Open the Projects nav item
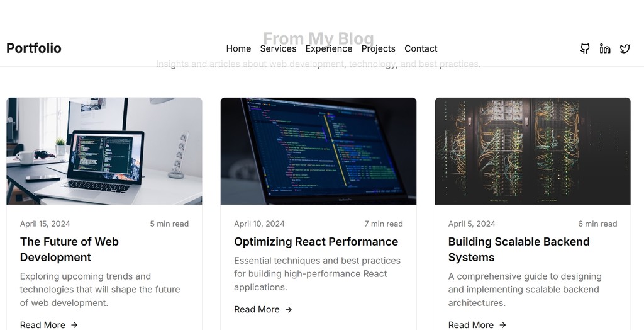 click(x=378, y=48)
